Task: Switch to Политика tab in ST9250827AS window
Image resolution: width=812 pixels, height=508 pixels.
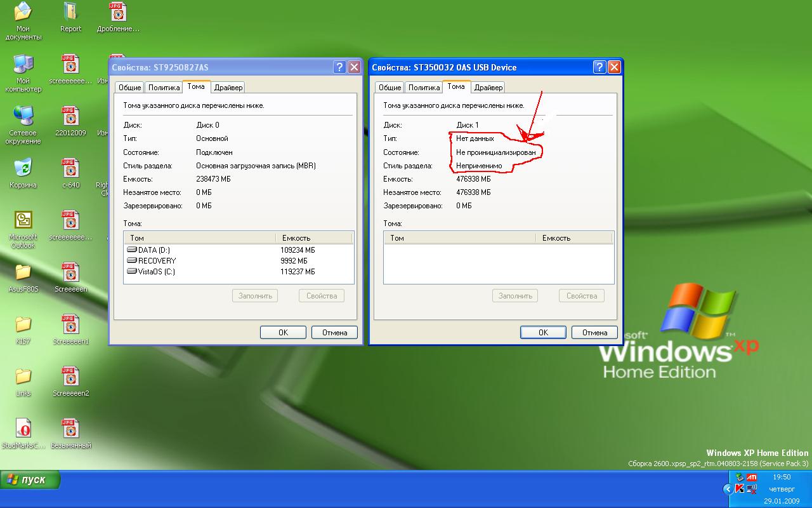Action: pyautogui.click(x=164, y=88)
